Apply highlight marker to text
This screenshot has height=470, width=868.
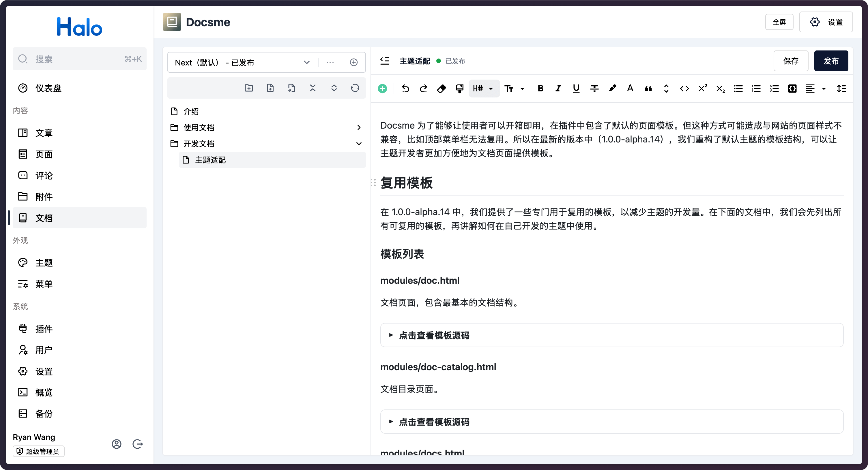(612, 89)
